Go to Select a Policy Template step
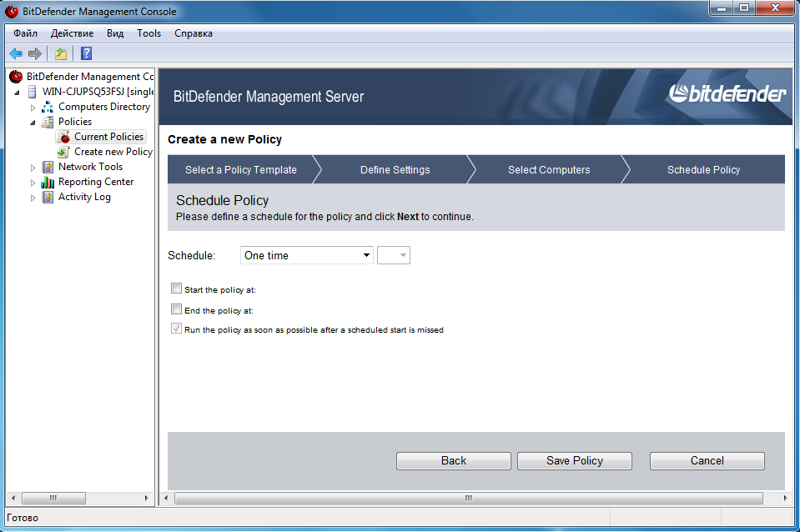Image resolution: width=800 pixels, height=532 pixels. (x=241, y=170)
